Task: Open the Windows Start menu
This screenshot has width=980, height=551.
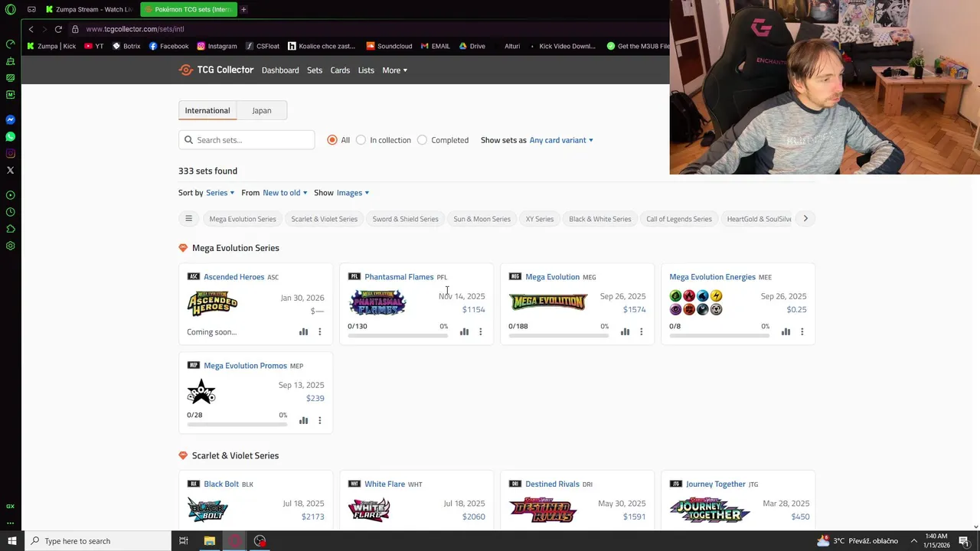Action: [11, 541]
